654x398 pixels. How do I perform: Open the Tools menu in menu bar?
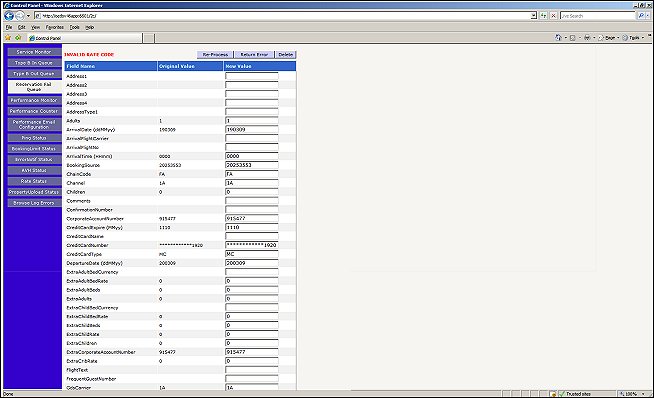[74, 27]
